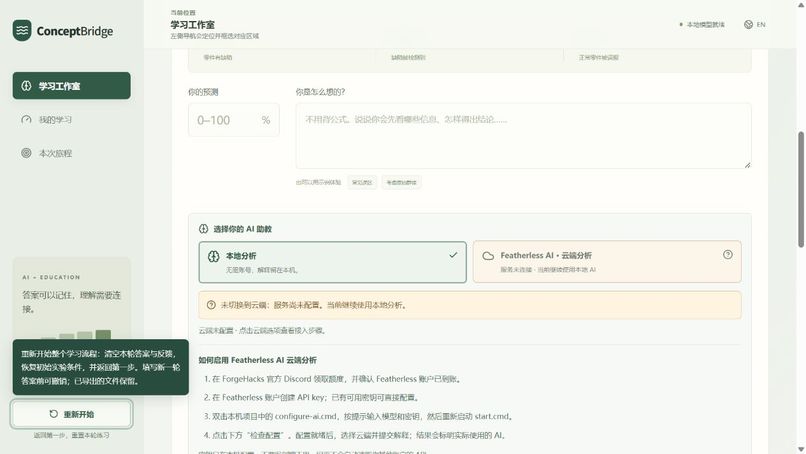Click the 答案可以记住 sidebar quote
Viewport: 806px width, 454px height.
click(x=71, y=302)
